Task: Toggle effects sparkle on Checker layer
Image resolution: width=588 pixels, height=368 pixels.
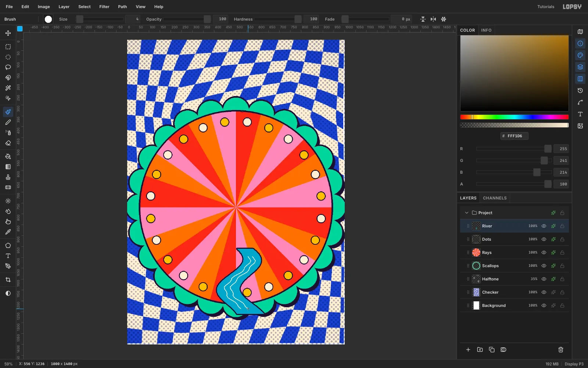Action: [553, 292]
